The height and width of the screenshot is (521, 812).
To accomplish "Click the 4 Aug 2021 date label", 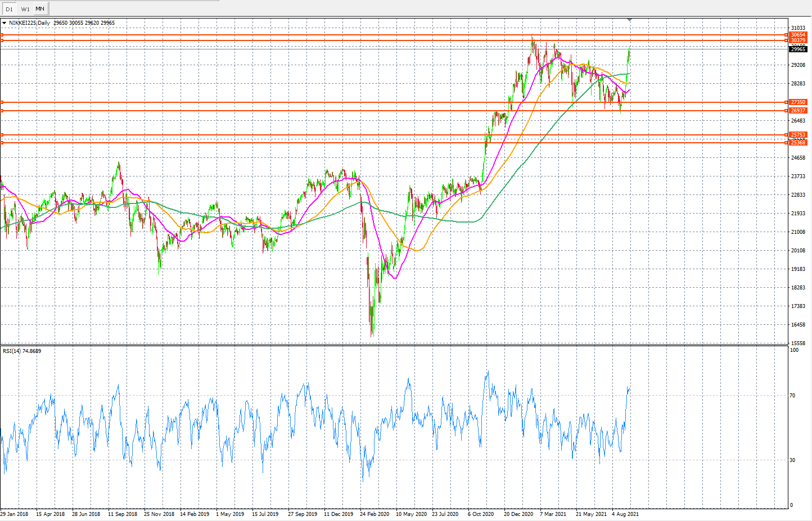I will [625, 514].
